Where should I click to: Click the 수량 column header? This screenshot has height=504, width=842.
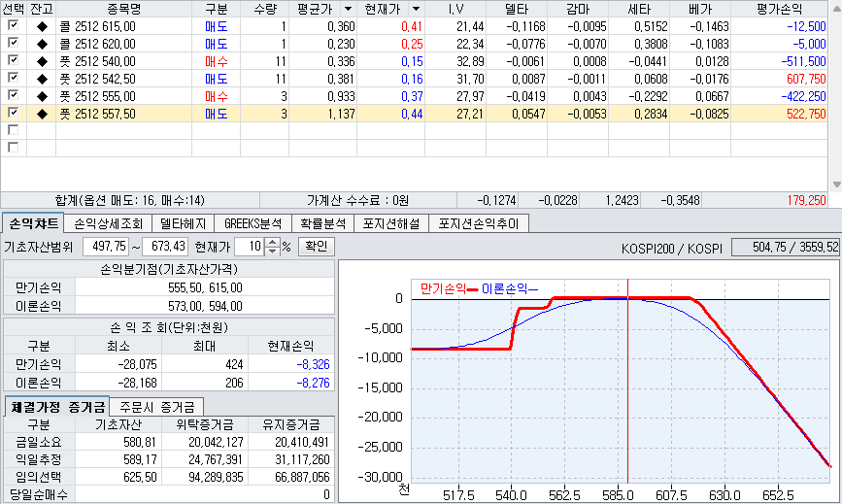(265, 9)
